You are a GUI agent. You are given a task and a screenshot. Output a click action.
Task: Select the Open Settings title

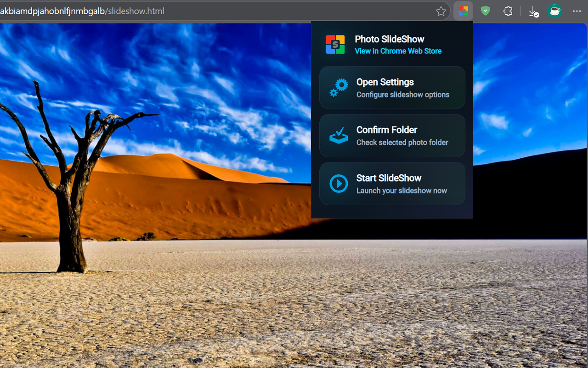tap(385, 82)
